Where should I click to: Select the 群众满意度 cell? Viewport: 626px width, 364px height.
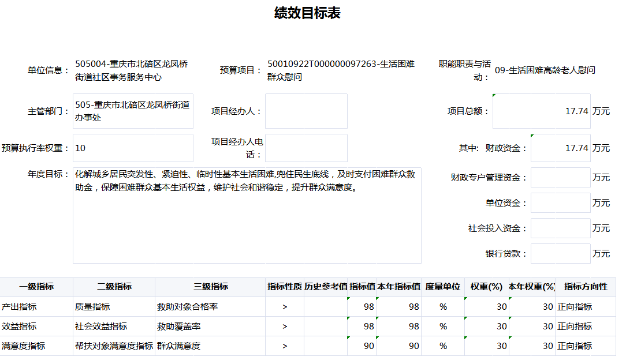click(210, 346)
